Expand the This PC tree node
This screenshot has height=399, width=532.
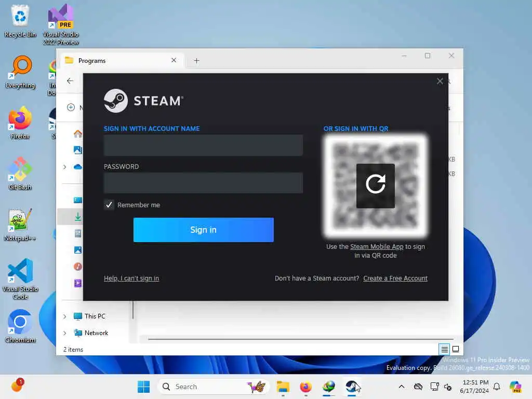64,316
